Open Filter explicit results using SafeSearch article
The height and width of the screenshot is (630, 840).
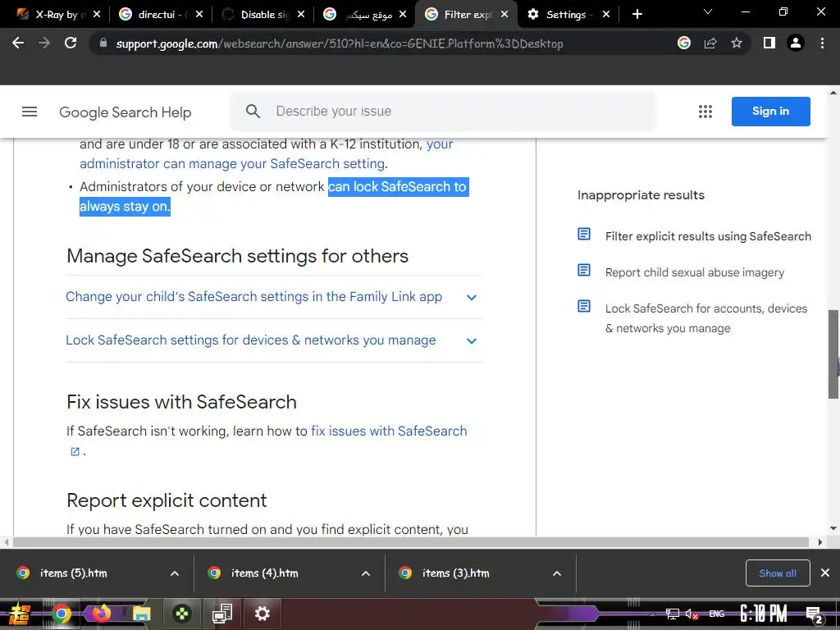tap(708, 236)
